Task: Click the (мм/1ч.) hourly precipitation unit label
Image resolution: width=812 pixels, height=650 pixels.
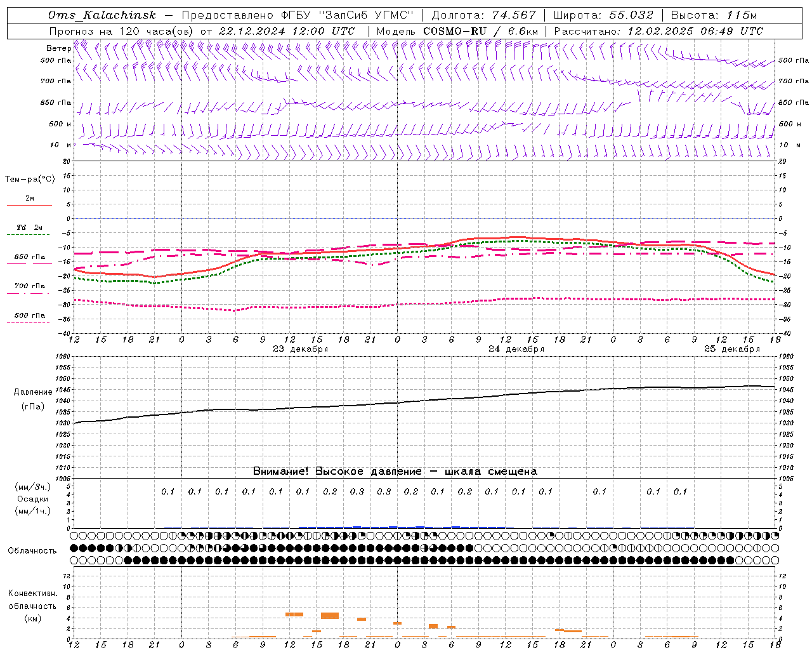Action: 32,511
